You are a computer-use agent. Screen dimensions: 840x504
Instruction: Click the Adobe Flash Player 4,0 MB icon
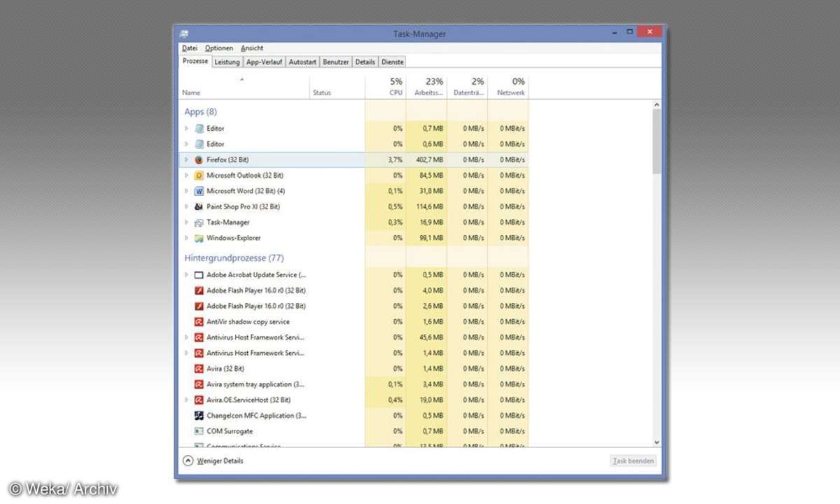[x=199, y=290]
